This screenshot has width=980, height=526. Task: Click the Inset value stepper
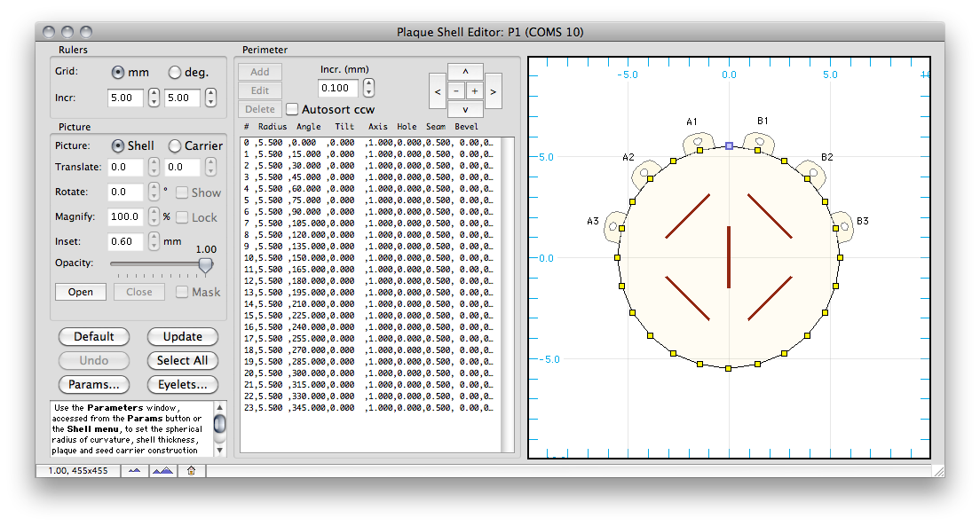tap(154, 241)
